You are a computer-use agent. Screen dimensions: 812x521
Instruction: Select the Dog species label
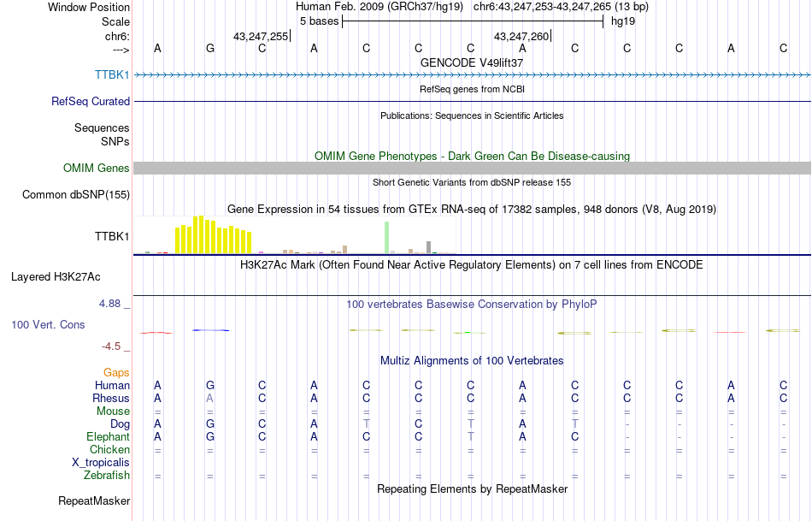120,424
